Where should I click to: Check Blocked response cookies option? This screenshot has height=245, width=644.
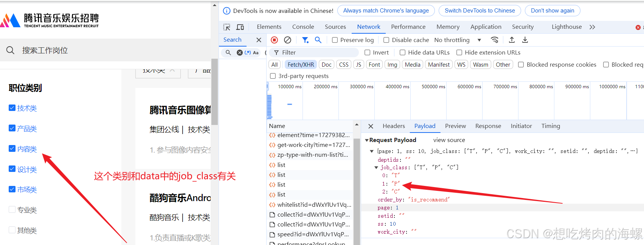(x=521, y=65)
